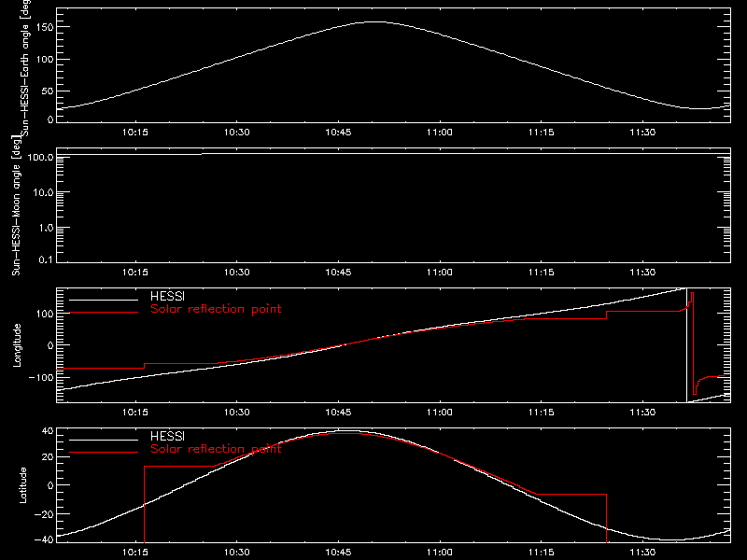Click the 10.0 tick label on Moon angle plot
747x560 pixels.
[x=43, y=192]
